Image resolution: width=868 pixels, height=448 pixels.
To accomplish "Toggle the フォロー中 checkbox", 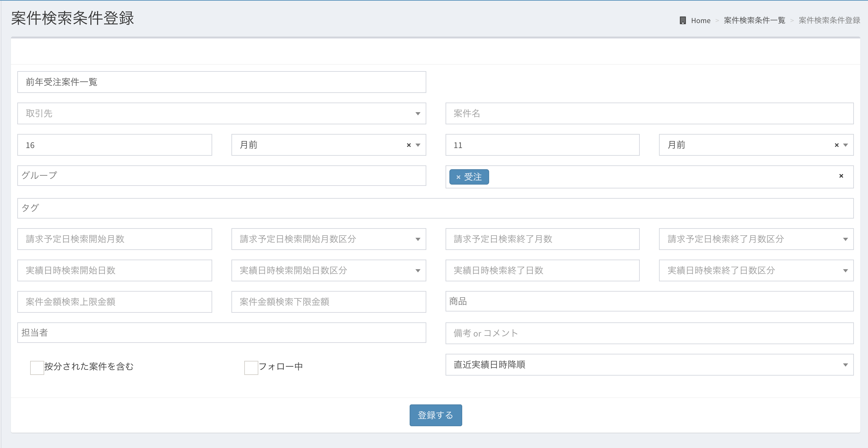I will [251, 368].
